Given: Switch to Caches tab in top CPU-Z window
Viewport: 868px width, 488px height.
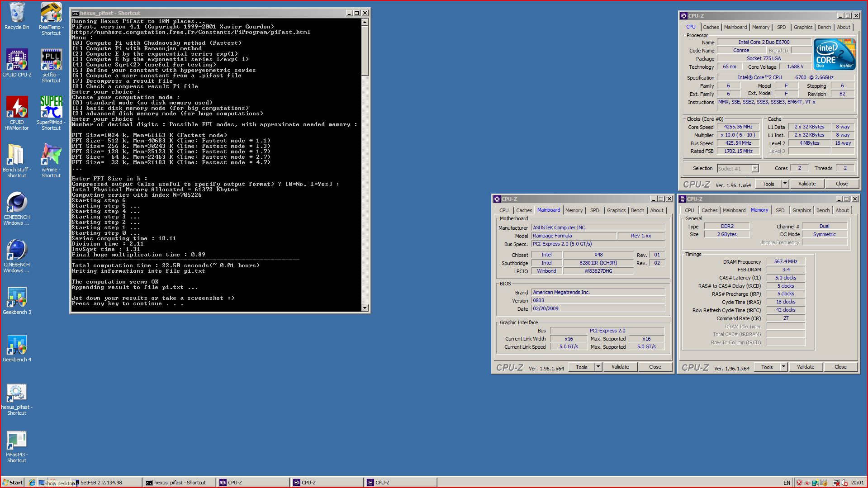Looking at the screenshot, I should [x=711, y=27].
